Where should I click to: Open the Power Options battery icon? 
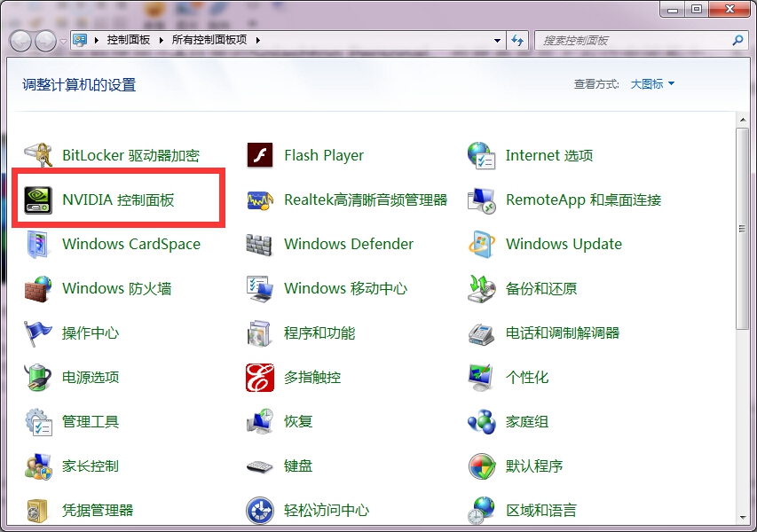click(38, 377)
